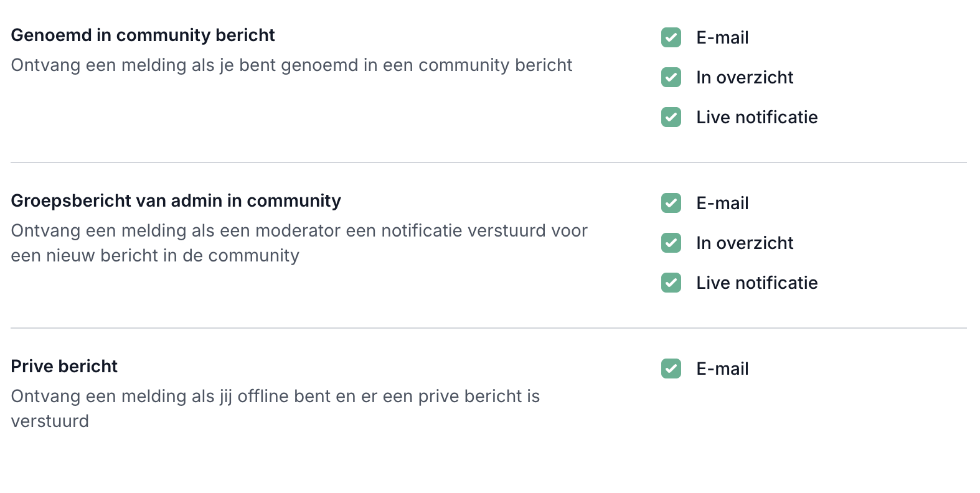Toggle In overzicht checkbox for Groepsbericht van admin
980x493 pixels.
671,243
